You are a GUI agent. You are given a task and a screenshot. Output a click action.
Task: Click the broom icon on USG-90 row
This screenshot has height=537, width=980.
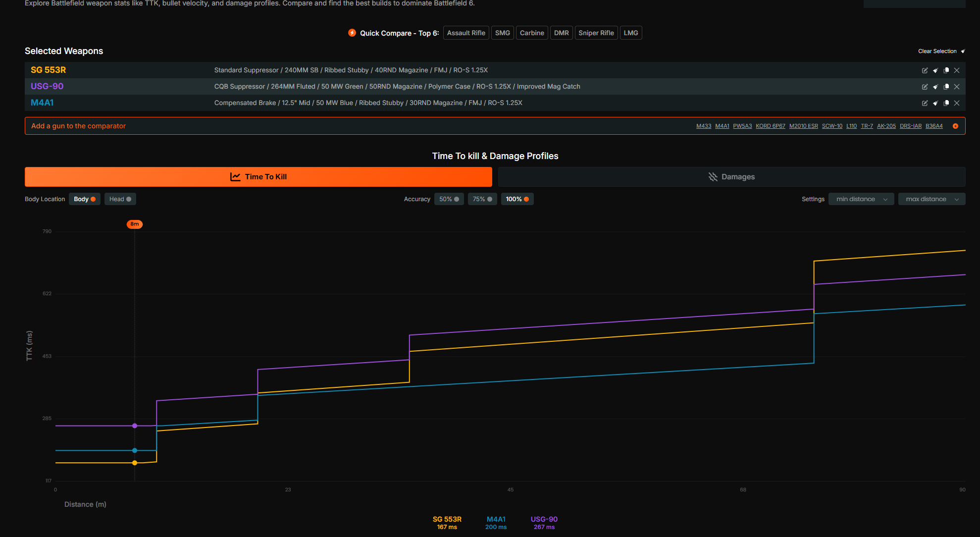[935, 87]
